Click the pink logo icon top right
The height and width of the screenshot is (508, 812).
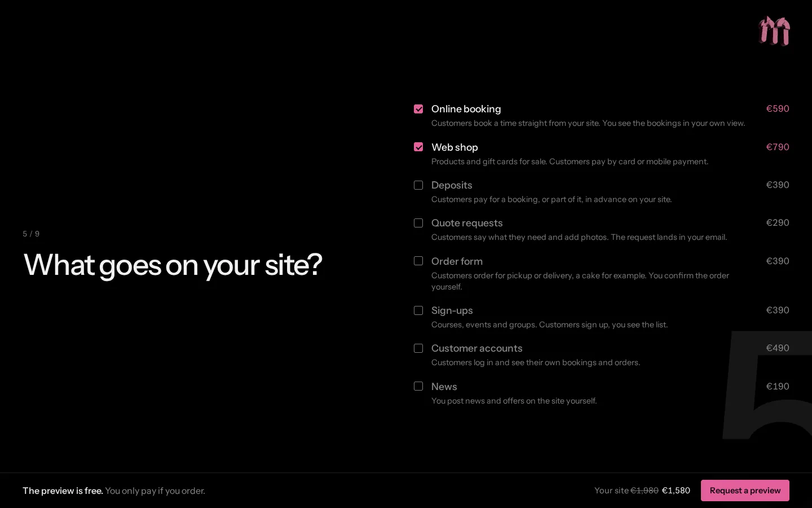click(774, 30)
